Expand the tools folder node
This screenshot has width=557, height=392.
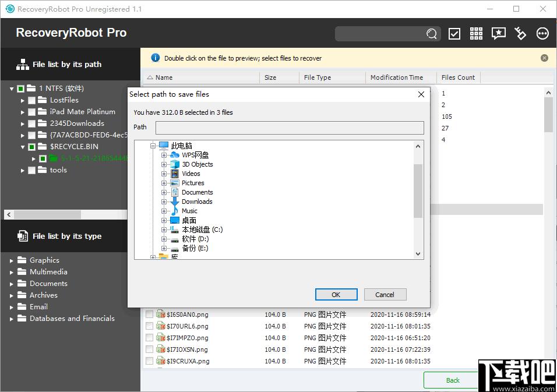tap(22, 171)
